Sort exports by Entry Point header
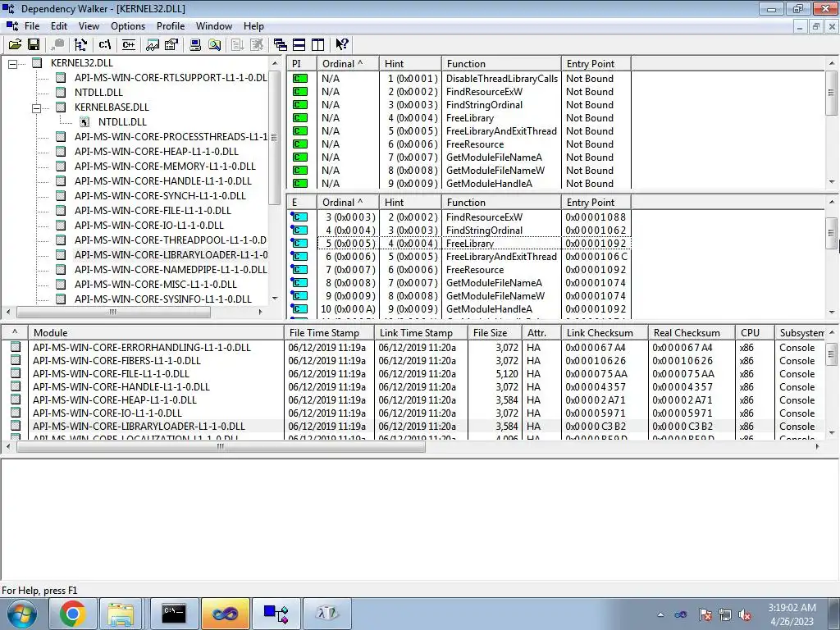The height and width of the screenshot is (630, 840). click(596, 203)
